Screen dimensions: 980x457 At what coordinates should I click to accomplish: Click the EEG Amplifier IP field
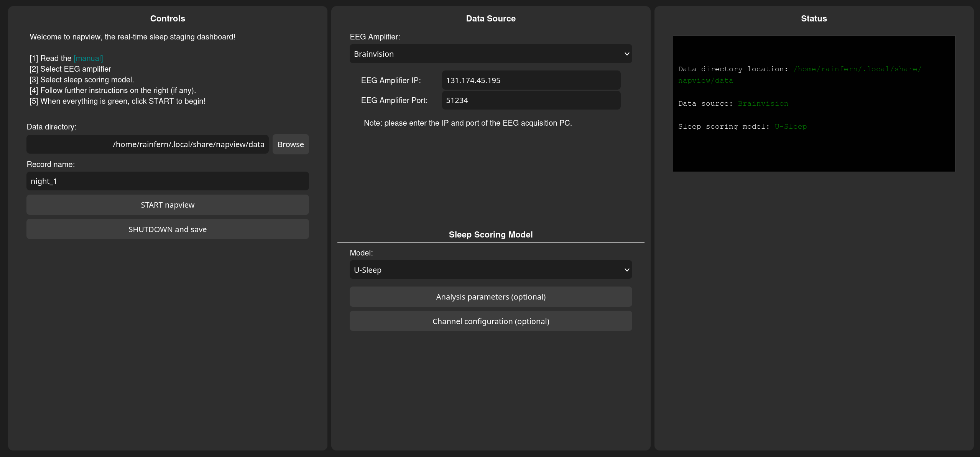(531, 80)
